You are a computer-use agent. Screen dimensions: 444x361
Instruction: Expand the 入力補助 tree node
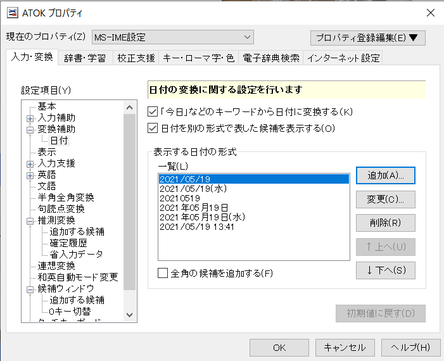30,118
